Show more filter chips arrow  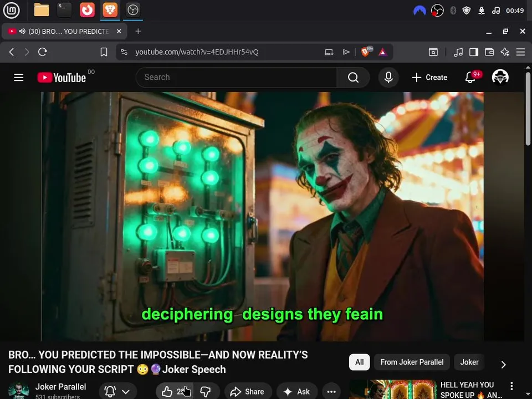(504, 365)
